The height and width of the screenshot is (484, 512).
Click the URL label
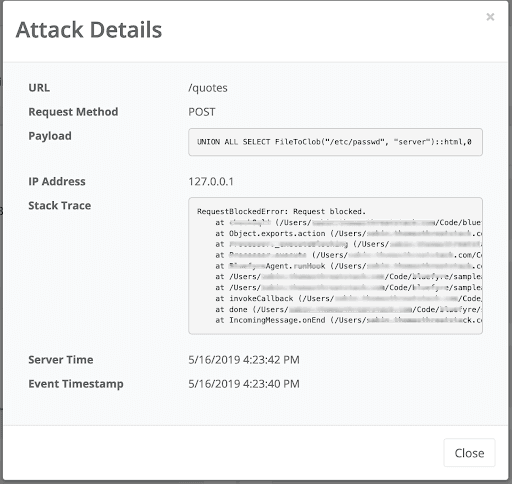[x=39, y=88]
